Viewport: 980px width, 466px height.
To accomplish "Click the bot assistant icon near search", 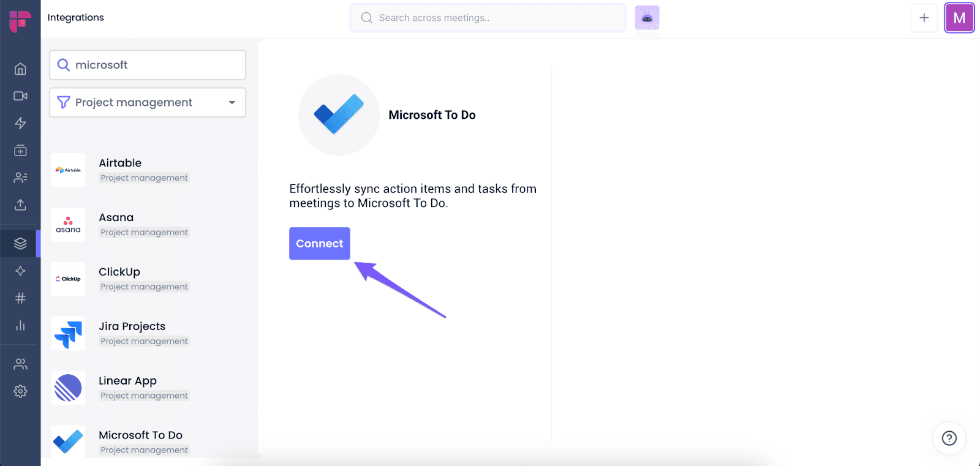I will click(x=647, y=18).
